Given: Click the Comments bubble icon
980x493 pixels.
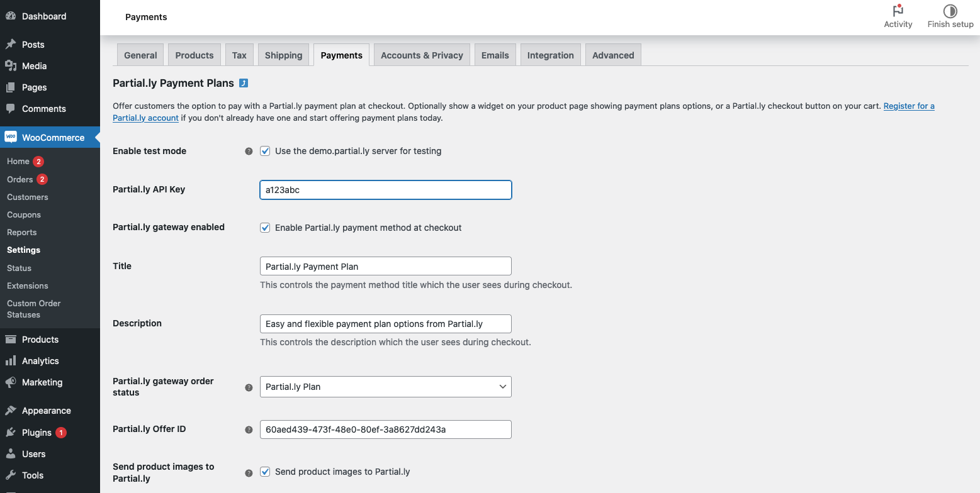Looking at the screenshot, I should 11,109.
